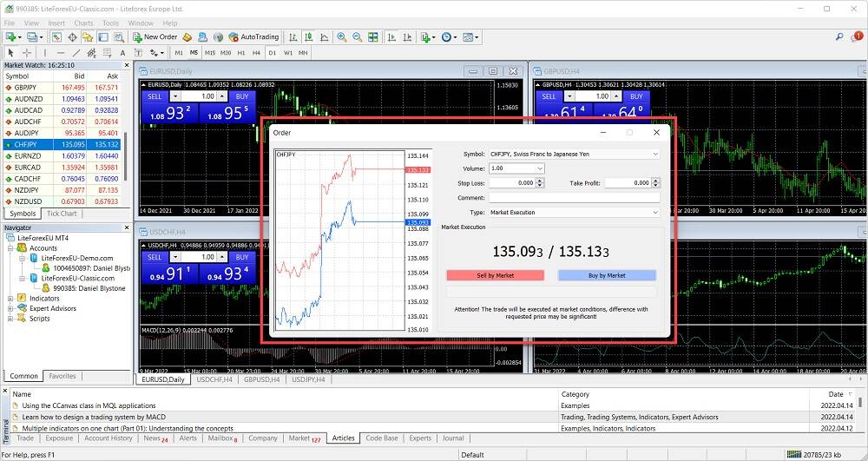Image resolution: width=868 pixels, height=461 pixels.
Task: Toggle the Data Window crosshair icon
Action: pyautogui.click(x=72, y=37)
